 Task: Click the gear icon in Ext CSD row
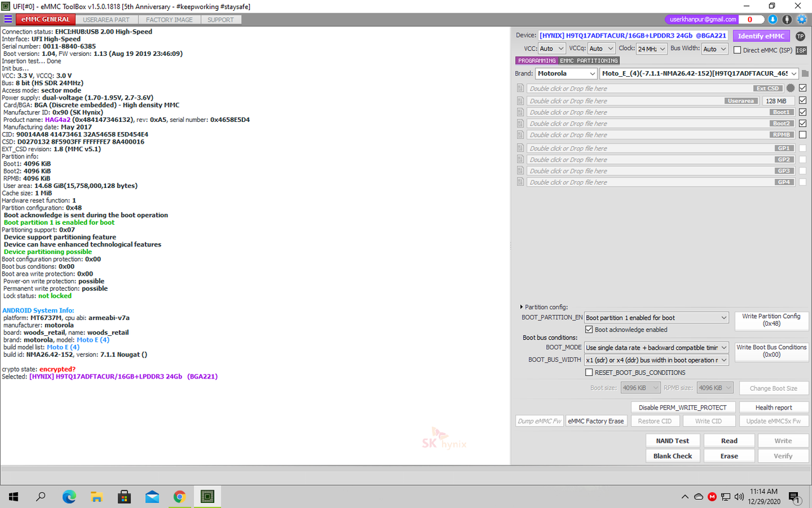(x=790, y=88)
